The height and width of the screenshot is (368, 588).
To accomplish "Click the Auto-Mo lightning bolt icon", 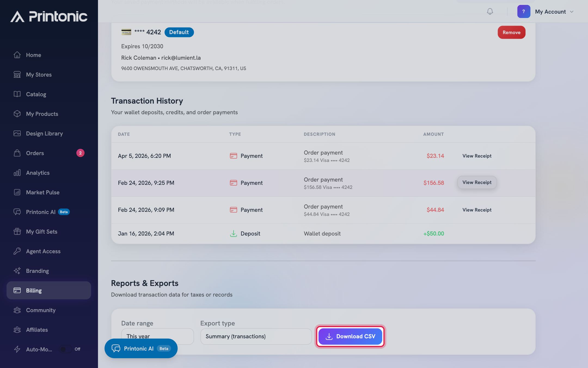I will (17, 349).
